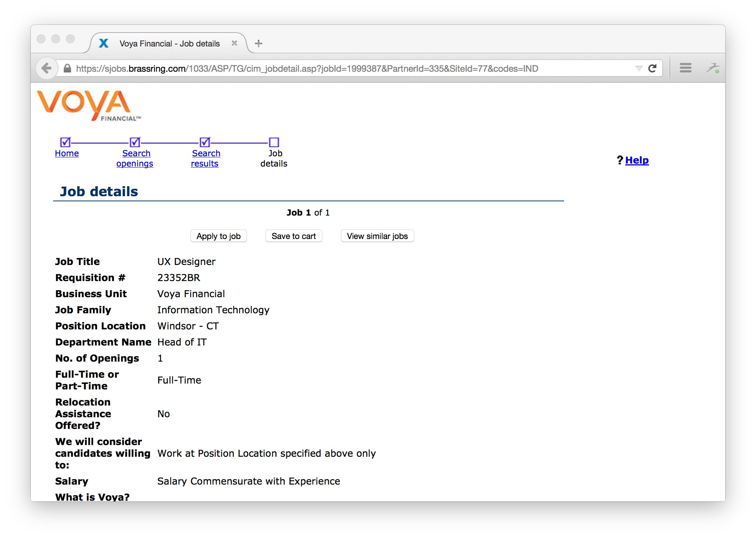This screenshot has width=756, height=538.
Task: Click the checked box above Search results
Action: click(x=205, y=142)
